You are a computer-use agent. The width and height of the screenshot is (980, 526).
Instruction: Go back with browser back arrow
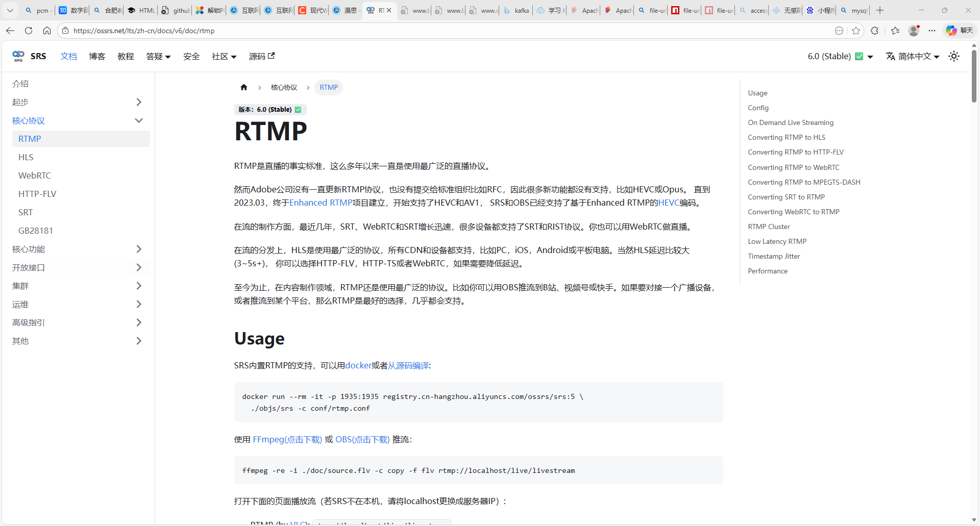[x=10, y=31]
